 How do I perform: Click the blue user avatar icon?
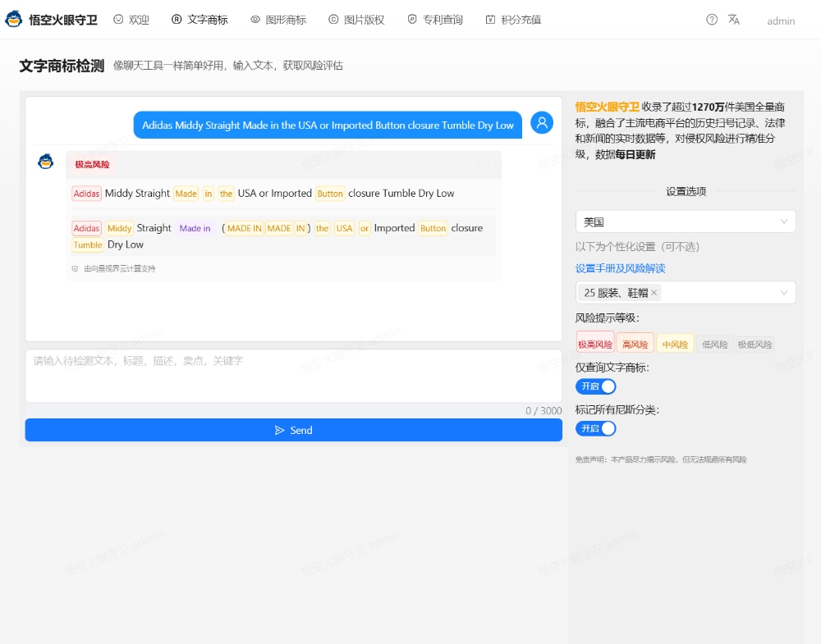[x=542, y=123]
